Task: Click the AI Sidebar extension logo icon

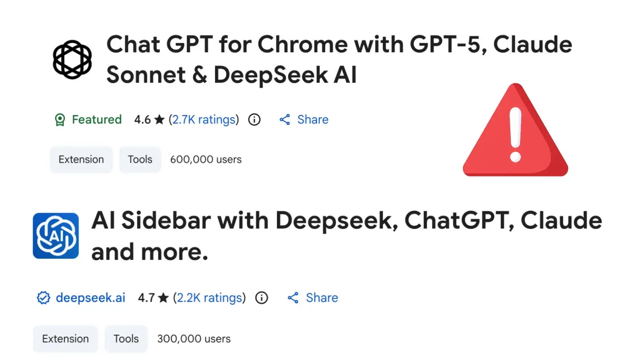Action: click(56, 235)
